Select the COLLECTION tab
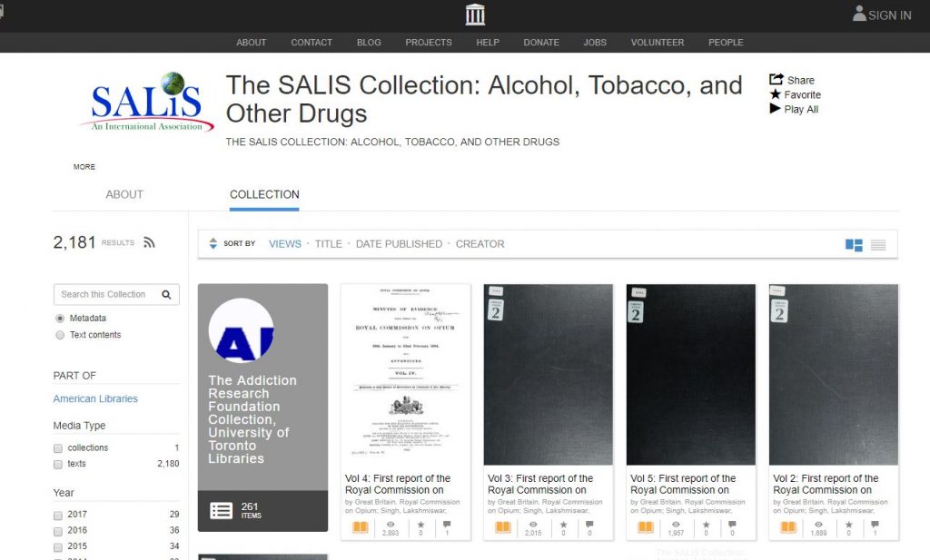This screenshot has height=560, width=930. click(x=264, y=194)
